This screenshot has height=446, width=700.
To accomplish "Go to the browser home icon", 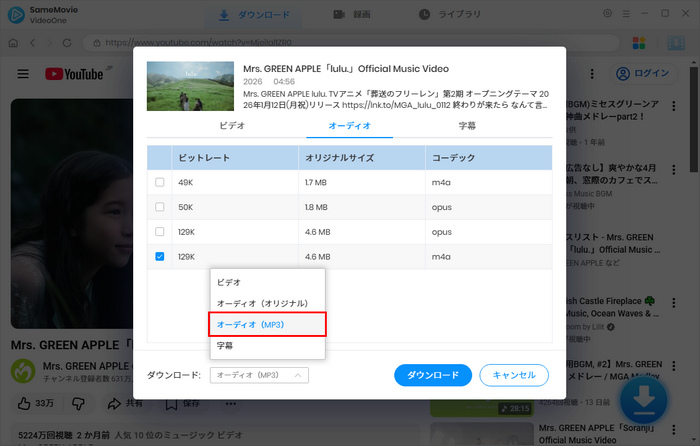I will (x=13, y=43).
